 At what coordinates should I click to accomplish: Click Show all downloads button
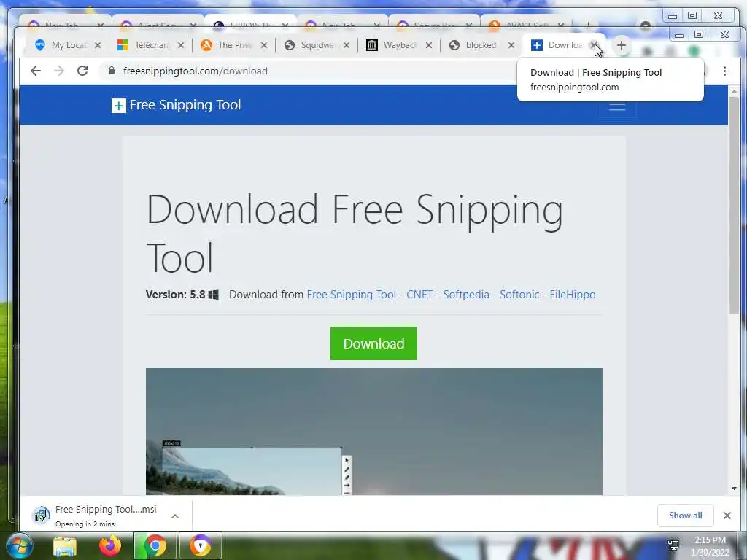685,516
